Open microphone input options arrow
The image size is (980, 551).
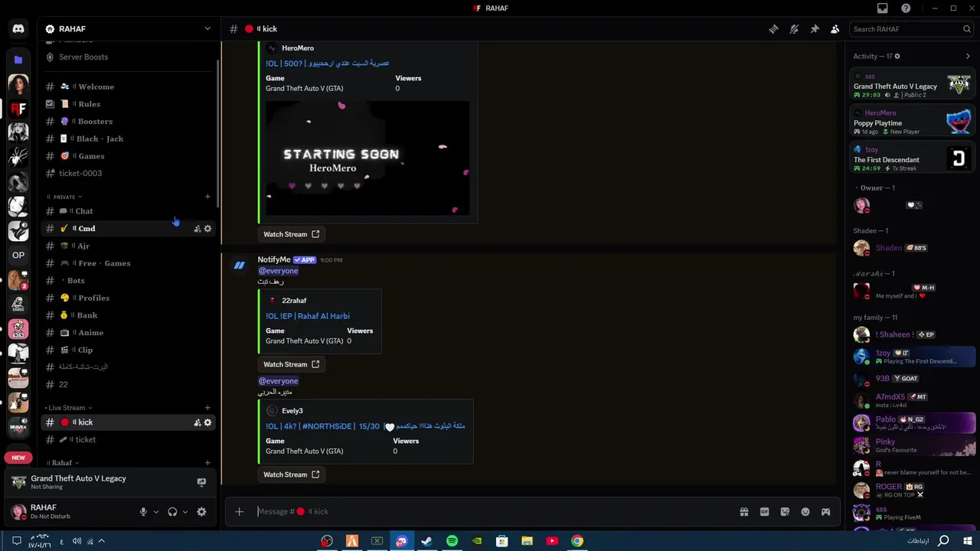pyautogui.click(x=156, y=512)
